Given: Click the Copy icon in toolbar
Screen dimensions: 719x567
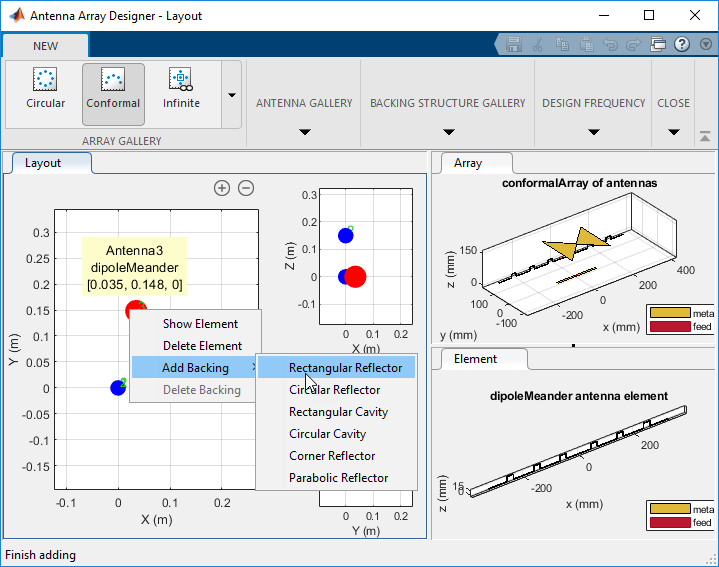Looking at the screenshot, I should pyautogui.click(x=562, y=44).
